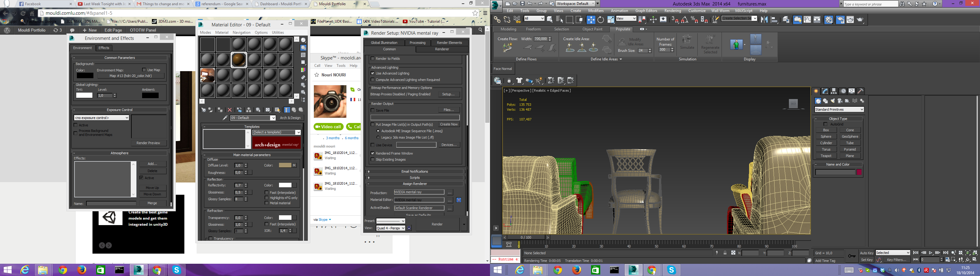
Task: Open the Hierarchy command panel icon
Action: [834, 91]
